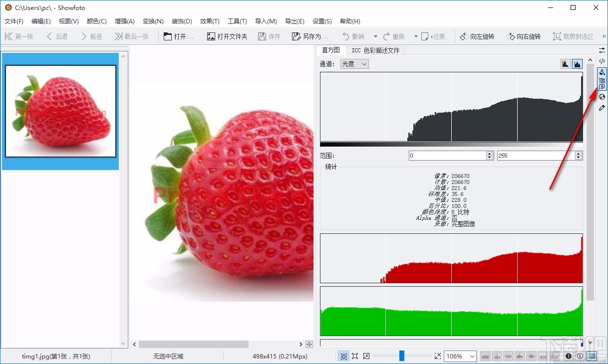Image resolution: width=608 pixels, height=364 pixels.
Task: Open the 装饰(D) menu
Action: coord(182,21)
